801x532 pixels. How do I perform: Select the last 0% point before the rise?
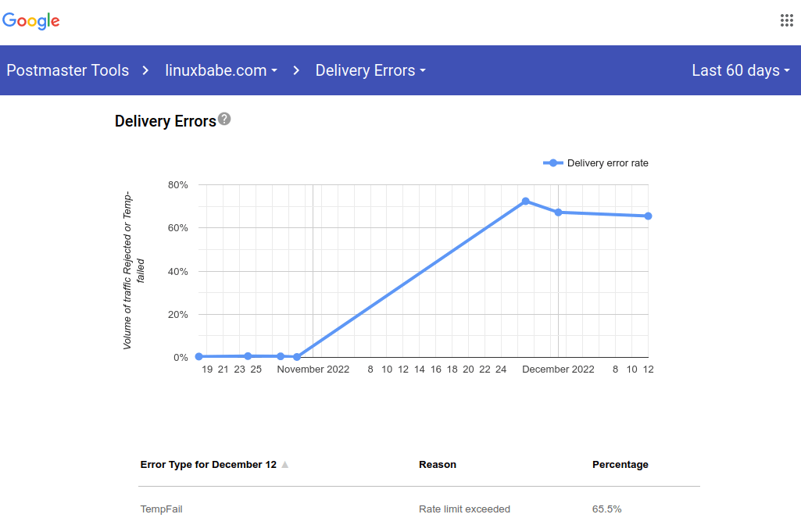(x=297, y=357)
